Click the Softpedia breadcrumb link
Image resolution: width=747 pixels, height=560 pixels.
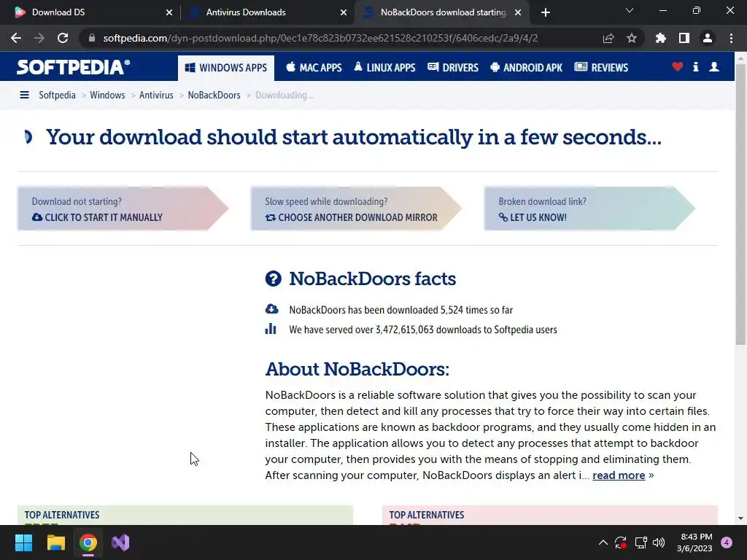pos(57,96)
